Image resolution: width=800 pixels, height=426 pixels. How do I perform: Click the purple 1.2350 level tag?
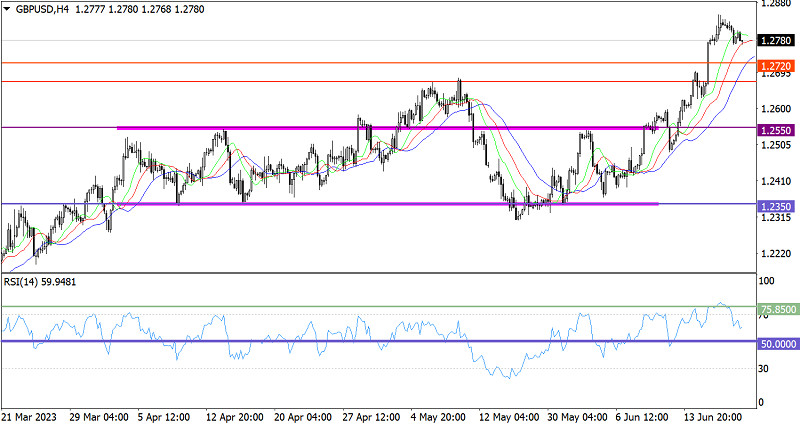(776, 205)
